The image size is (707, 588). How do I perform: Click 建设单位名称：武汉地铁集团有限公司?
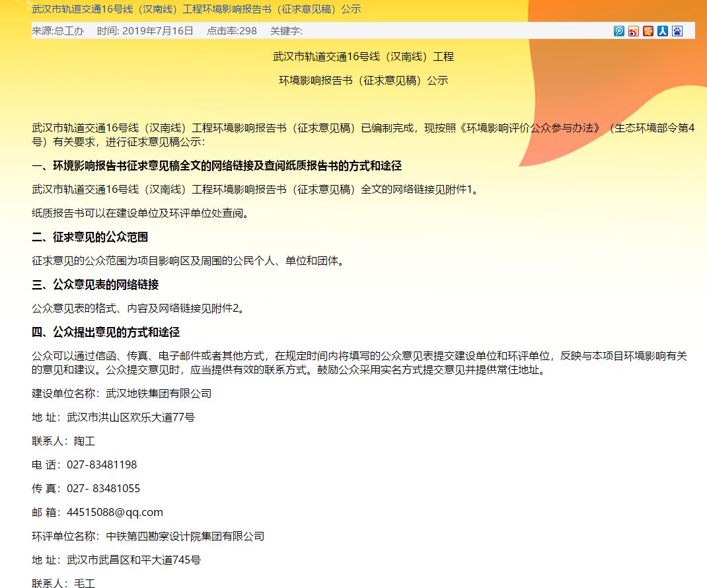(122, 393)
